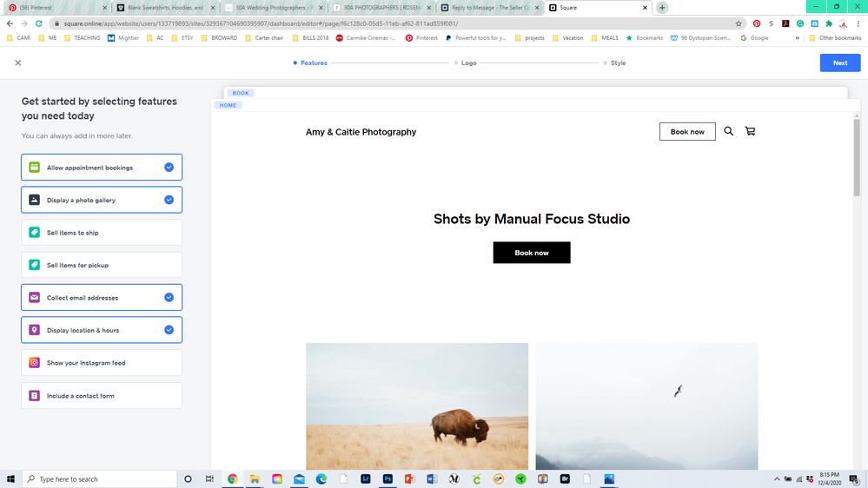The height and width of the screenshot is (488, 868).
Task: Switch to the Pinterest browser tab
Action: (35, 8)
